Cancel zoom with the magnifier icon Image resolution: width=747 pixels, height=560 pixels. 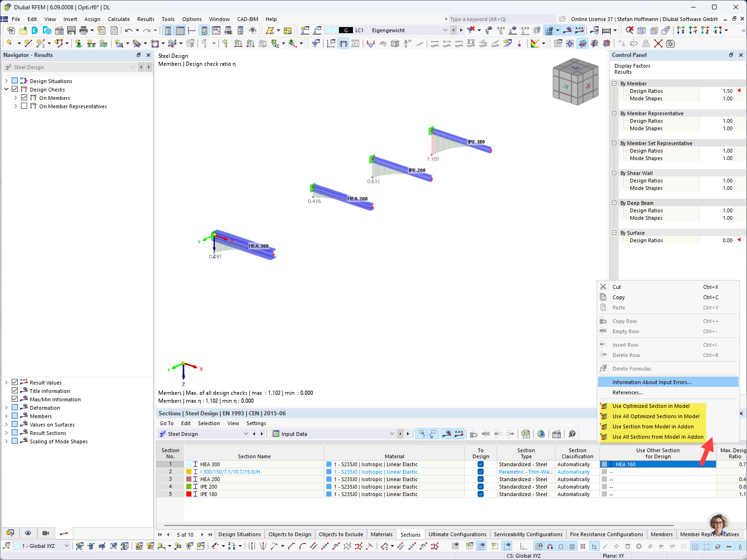coord(630,30)
